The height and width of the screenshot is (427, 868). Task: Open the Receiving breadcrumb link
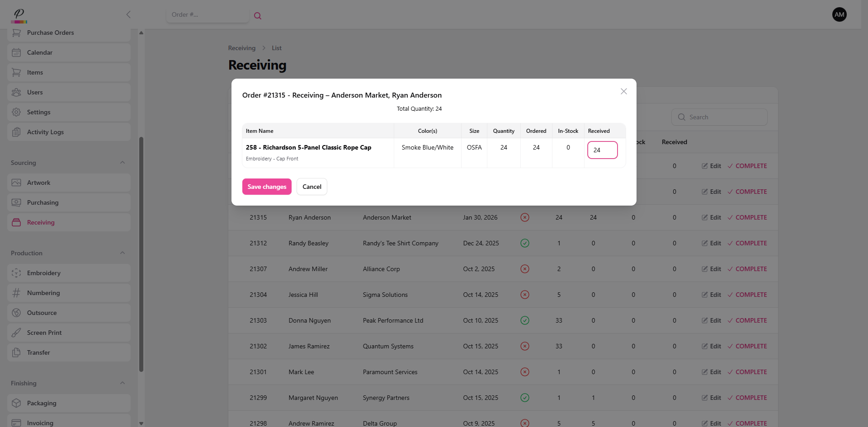241,48
